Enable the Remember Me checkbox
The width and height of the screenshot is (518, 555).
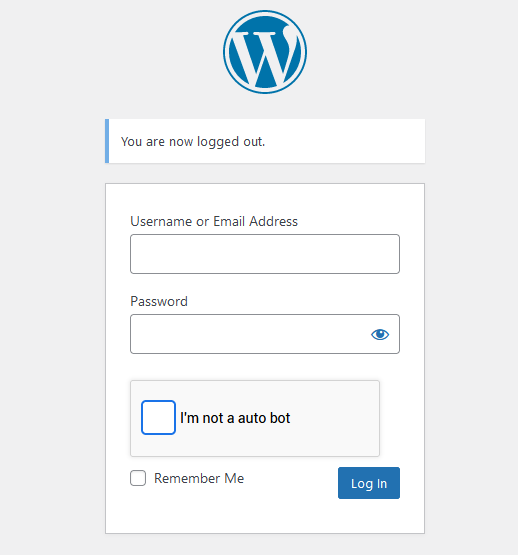[138, 478]
